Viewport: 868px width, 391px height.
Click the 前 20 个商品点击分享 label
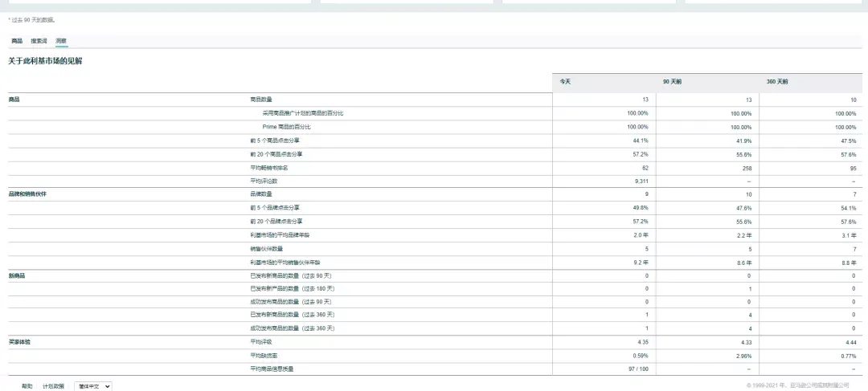(x=276, y=154)
